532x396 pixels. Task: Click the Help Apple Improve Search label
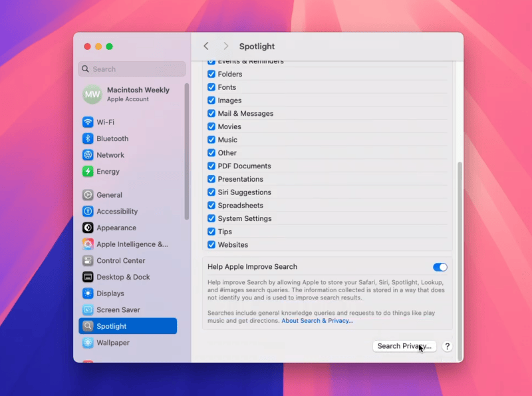tap(253, 267)
